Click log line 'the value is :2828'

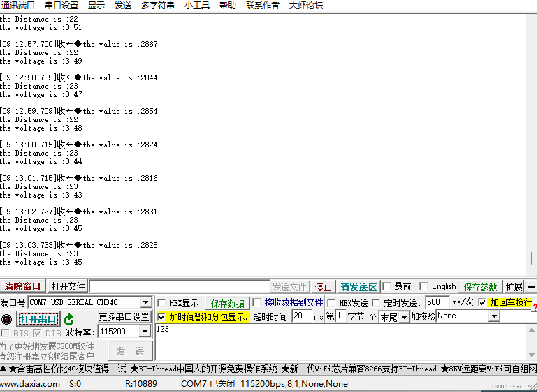point(120,245)
